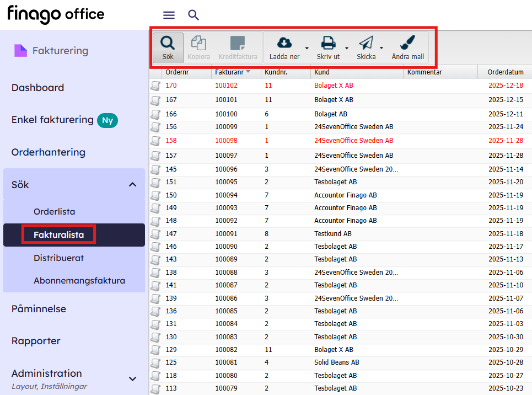Click the Ladda ner cloud icon

click(x=284, y=43)
